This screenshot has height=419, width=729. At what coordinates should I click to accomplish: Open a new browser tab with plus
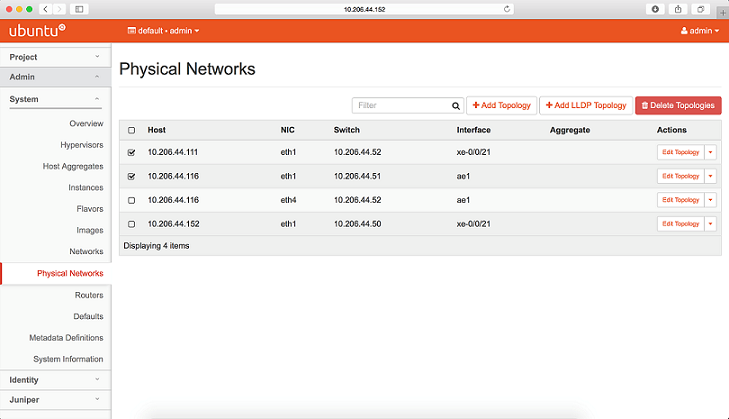tap(723, 13)
